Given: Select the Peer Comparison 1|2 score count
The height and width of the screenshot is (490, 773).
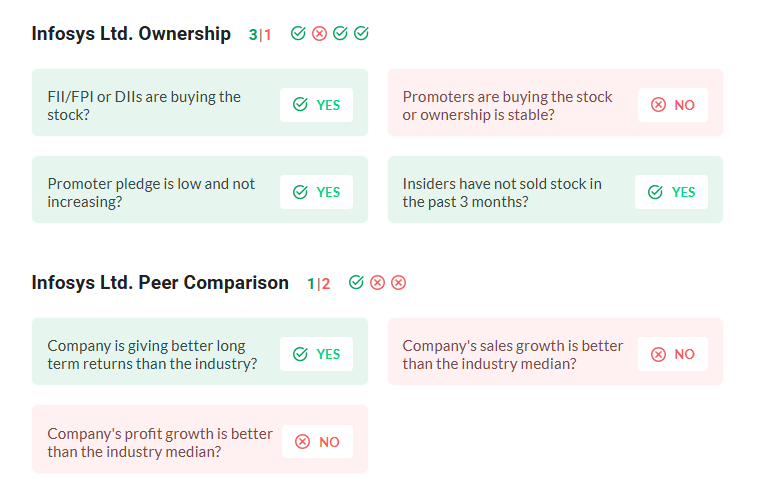Looking at the screenshot, I should (x=318, y=284).
